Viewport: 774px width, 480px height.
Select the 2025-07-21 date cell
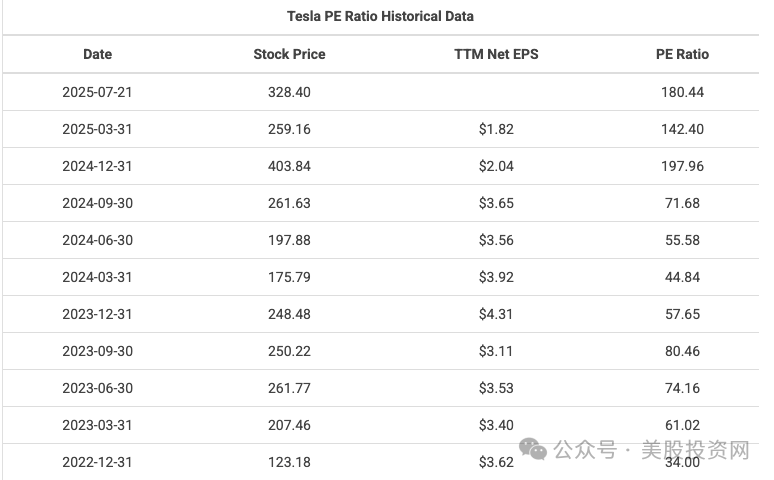pos(97,92)
